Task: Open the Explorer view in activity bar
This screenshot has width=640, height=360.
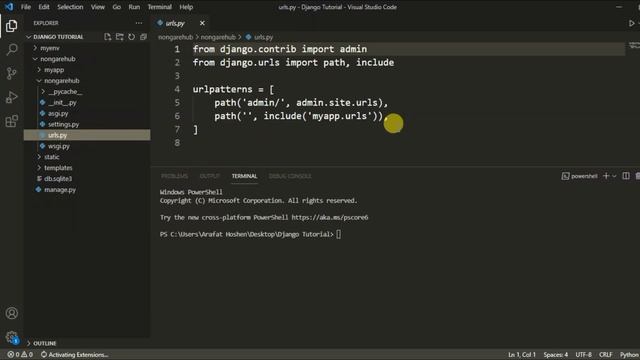Action: click(x=11, y=26)
